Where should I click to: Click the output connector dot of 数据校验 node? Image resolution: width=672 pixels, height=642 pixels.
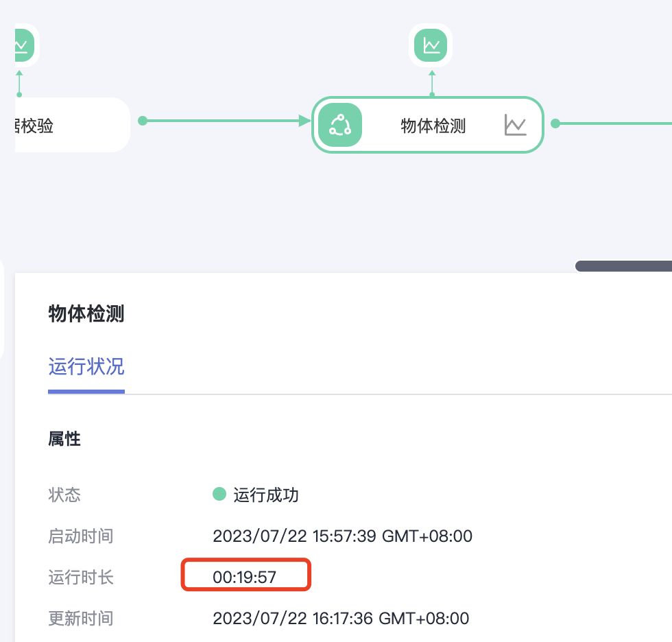pyautogui.click(x=143, y=121)
